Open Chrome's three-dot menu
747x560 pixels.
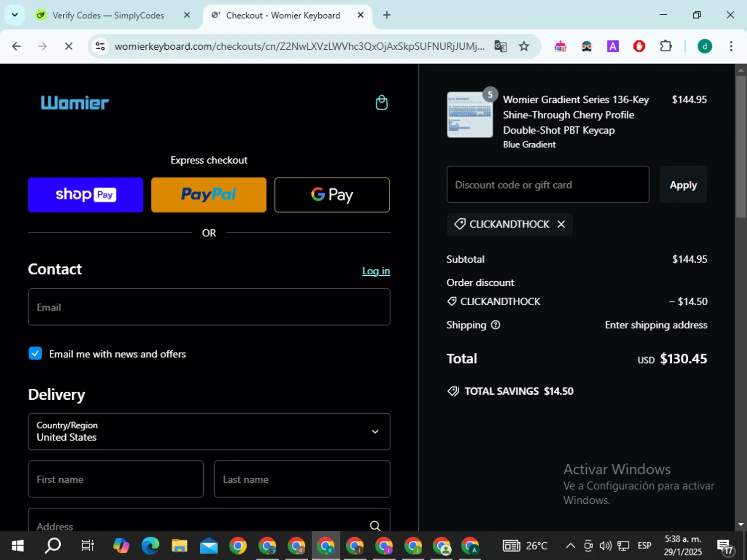(x=731, y=46)
